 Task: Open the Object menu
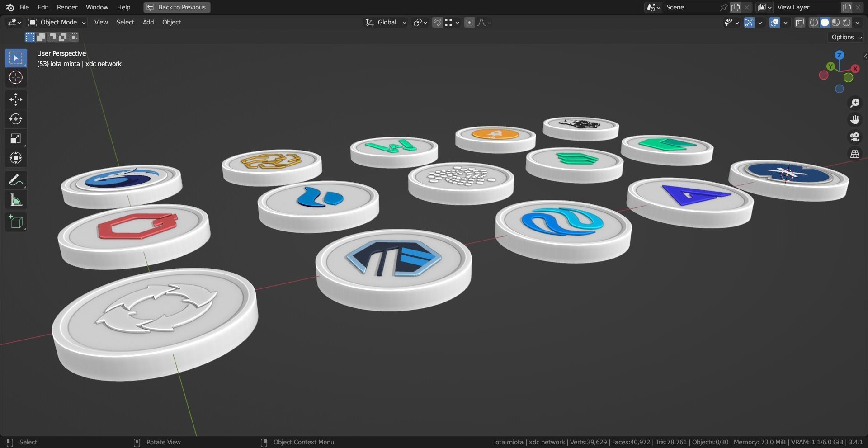pos(171,22)
